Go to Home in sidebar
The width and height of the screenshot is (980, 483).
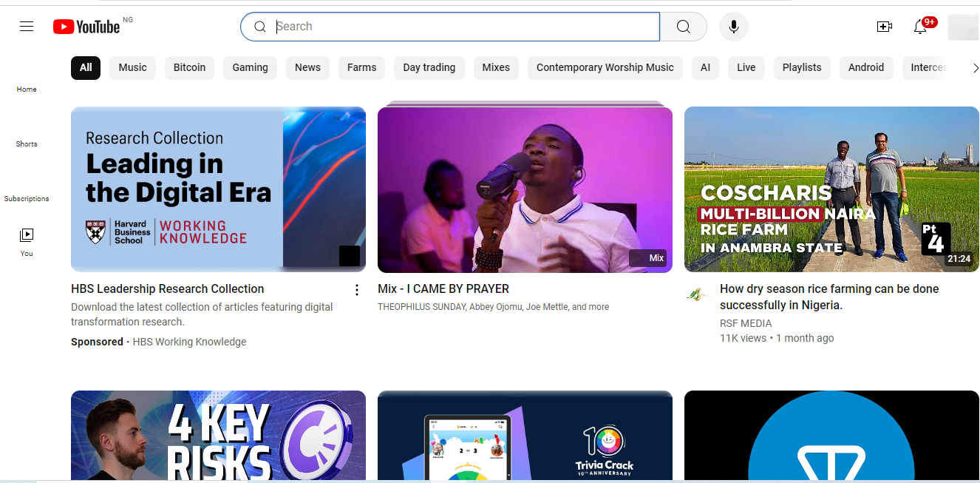click(x=27, y=89)
